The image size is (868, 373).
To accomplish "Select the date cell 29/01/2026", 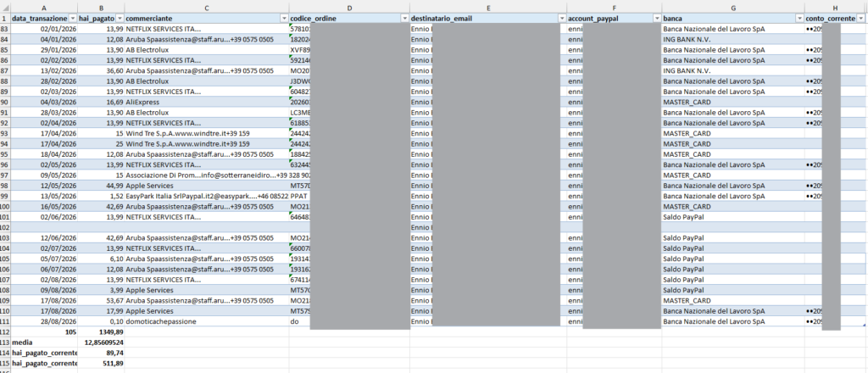I will pos(44,50).
